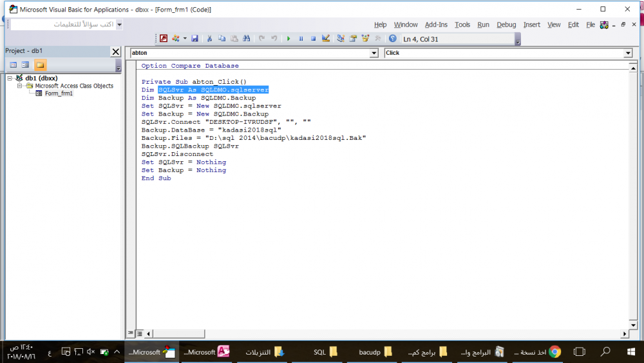The width and height of the screenshot is (644, 363).
Task: Open View Microsoft Access icon in toolbar
Action: [x=164, y=39]
